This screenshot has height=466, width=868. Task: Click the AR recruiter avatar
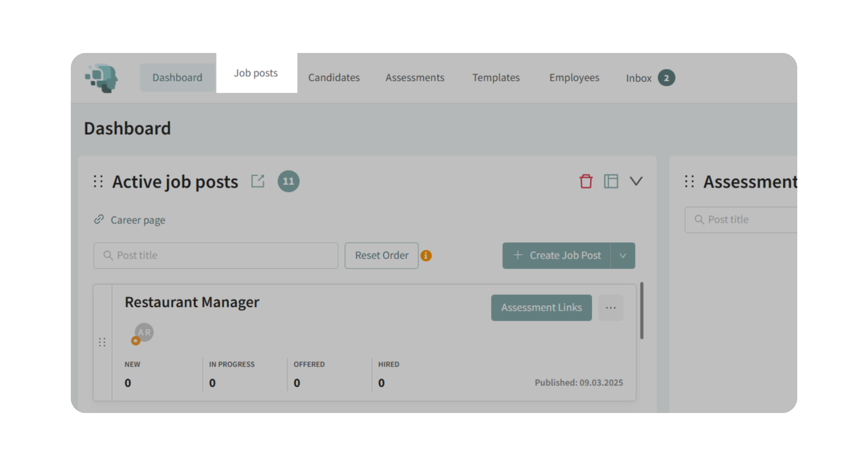click(x=144, y=332)
